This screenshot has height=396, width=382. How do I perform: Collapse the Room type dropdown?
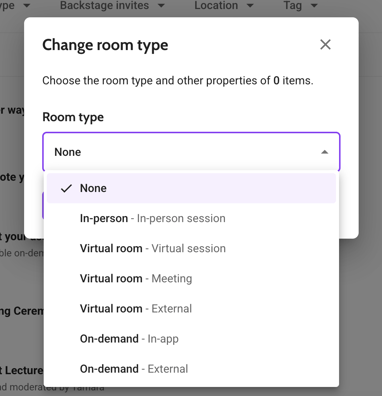(191, 152)
